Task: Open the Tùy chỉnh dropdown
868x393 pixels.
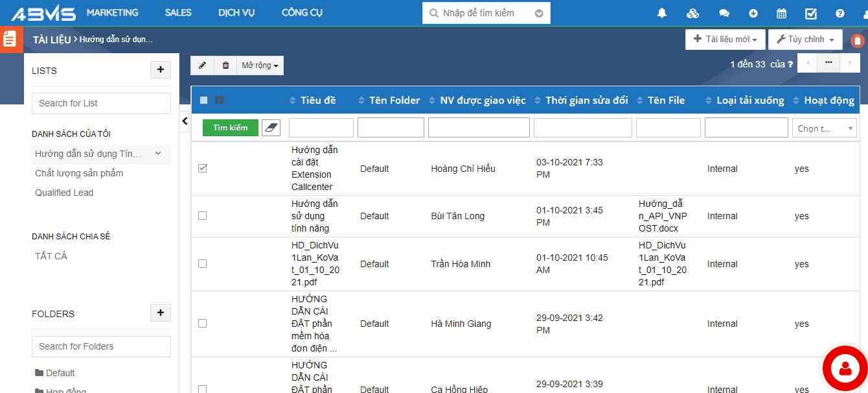Action: [x=805, y=40]
